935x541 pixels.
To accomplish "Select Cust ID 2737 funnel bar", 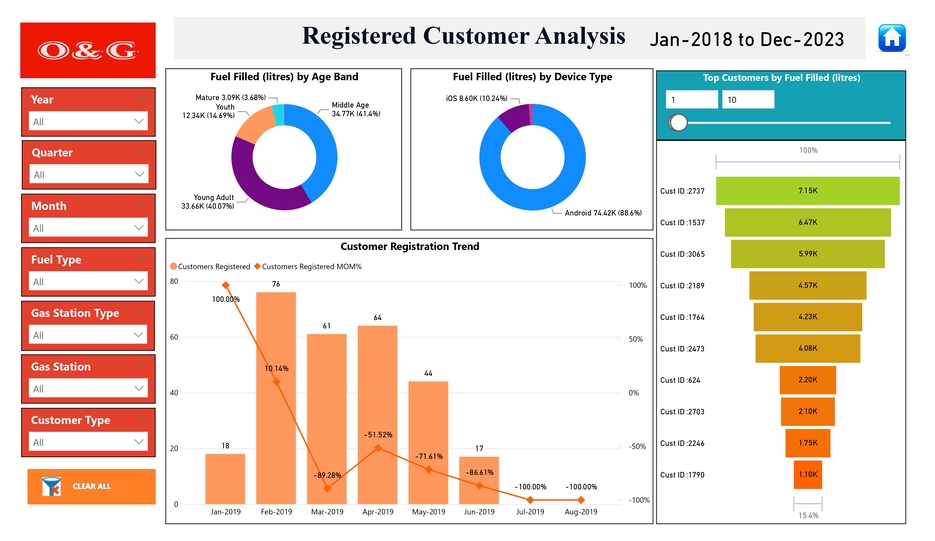I will click(x=808, y=191).
